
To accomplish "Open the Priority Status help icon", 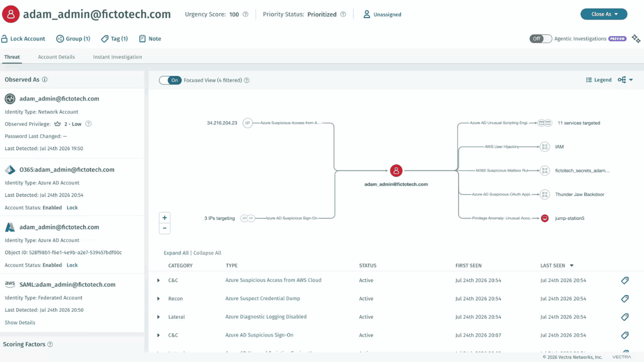I will tap(343, 15).
